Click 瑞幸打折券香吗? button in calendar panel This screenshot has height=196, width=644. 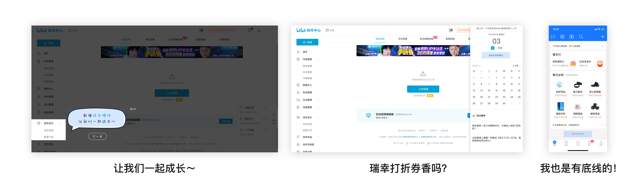[x=496, y=55]
